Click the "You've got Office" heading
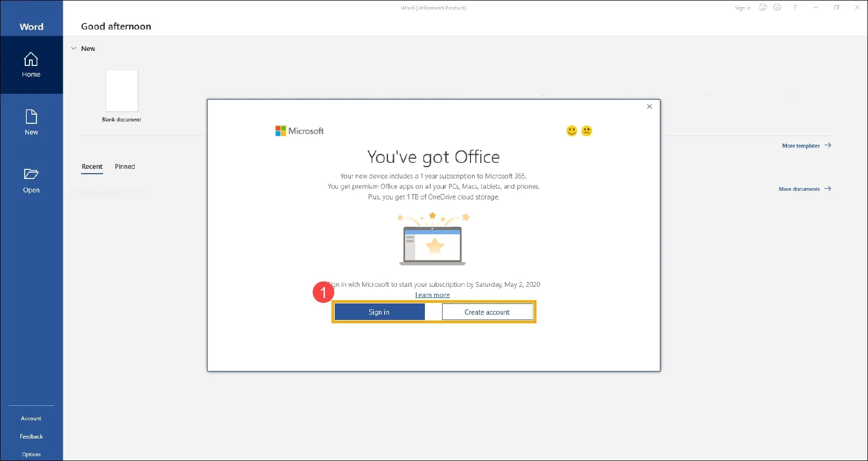The height and width of the screenshot is (461, 868). (x=433, y=157)
